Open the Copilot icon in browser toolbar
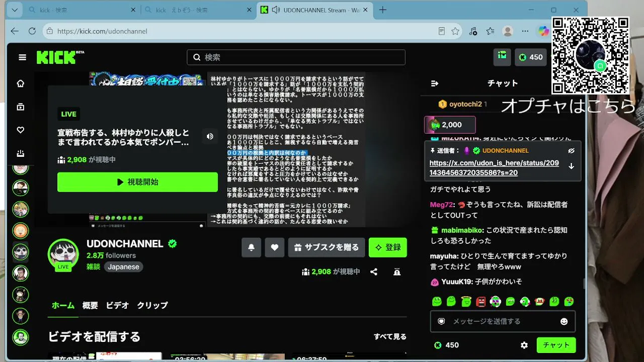644x362 pixels. [x=543, y=31]
